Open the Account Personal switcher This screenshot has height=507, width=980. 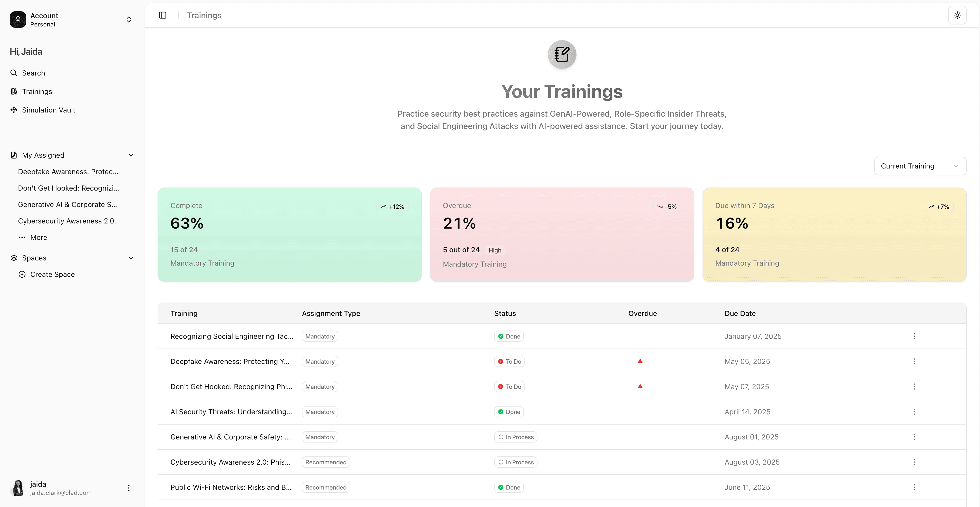coord(129,20)
